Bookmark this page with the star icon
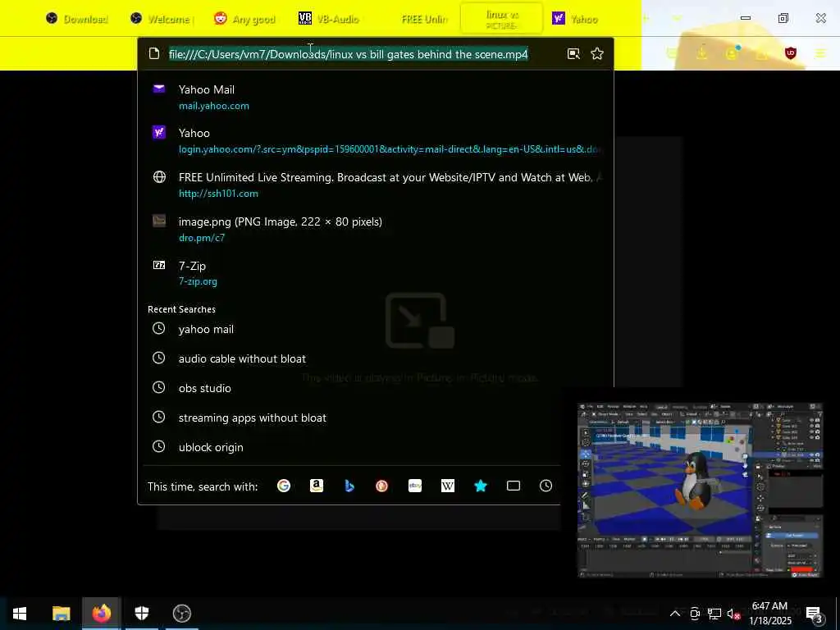840x630 pixels. (x=597, y=53)
